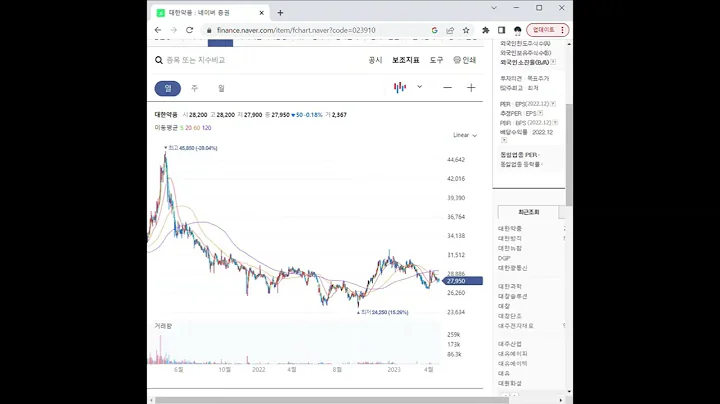Open 대한약품 in recent list
720x404 pixels.
510,229
